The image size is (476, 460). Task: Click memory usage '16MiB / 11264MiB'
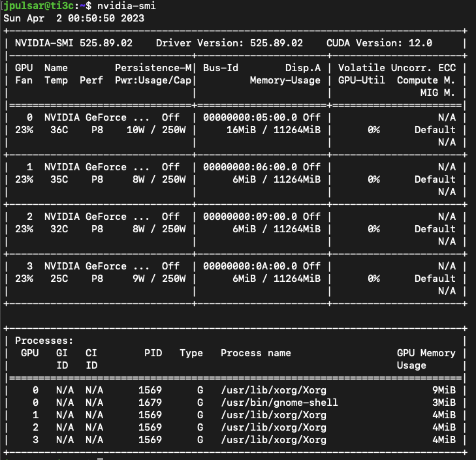tap(273, 130)
